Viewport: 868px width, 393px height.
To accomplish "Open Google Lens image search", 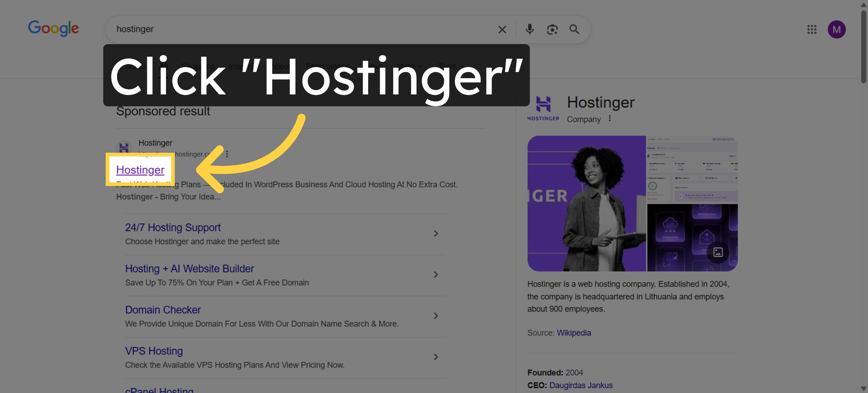I will click(552, 29).
